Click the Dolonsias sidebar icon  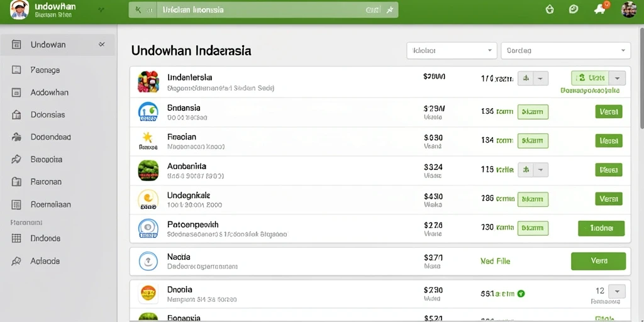[16, 114]
